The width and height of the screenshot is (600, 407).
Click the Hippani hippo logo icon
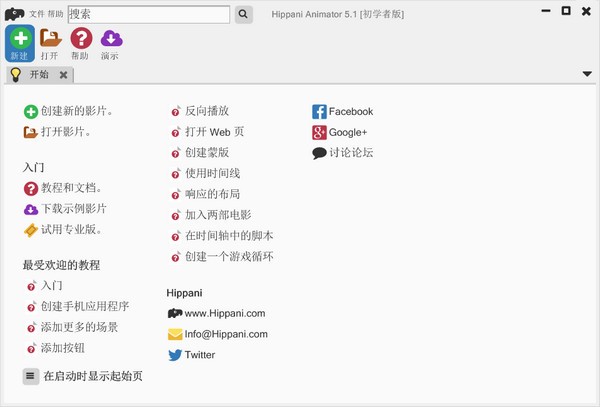pyautogui.click(x=15, y=14)
